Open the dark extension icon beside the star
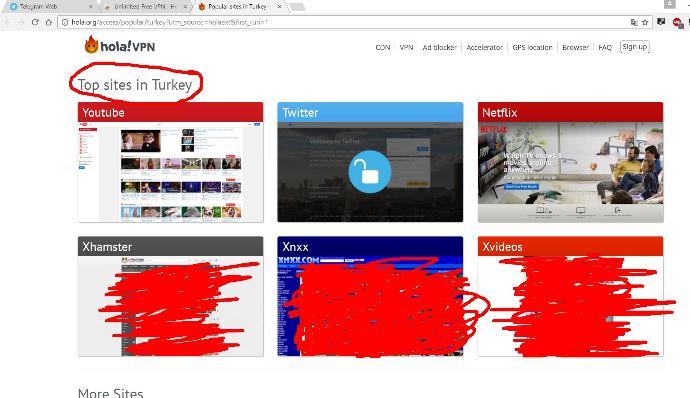The height and width of the screenshot is (398, 690). coord(661,22)
